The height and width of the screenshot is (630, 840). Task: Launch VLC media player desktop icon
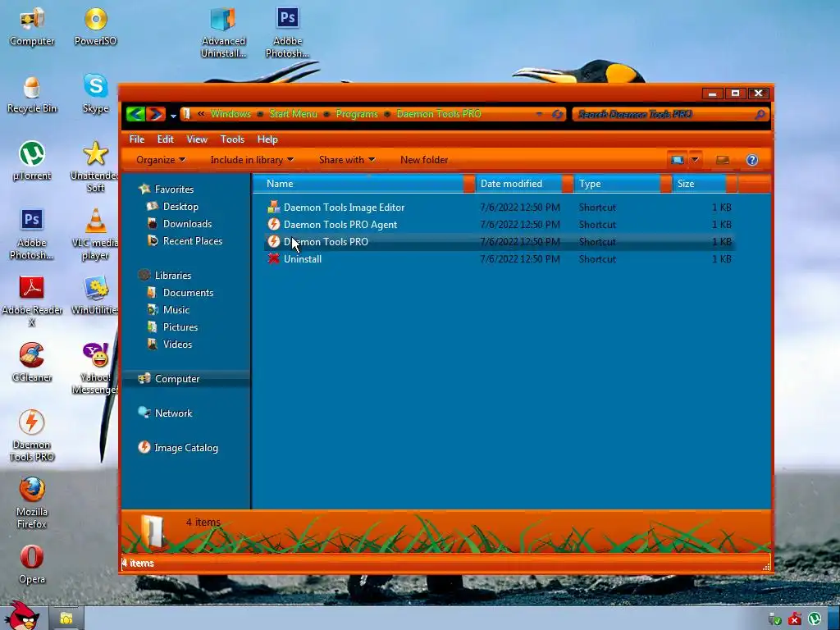[95, 234]
